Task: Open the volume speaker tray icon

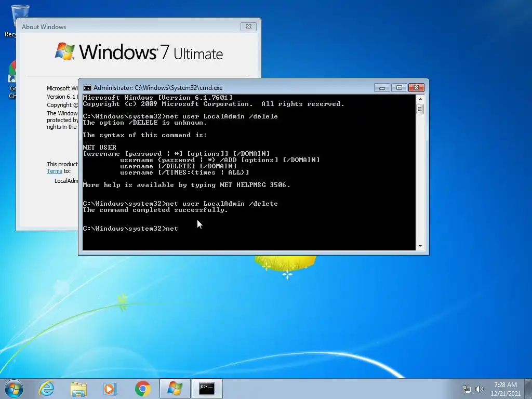Action: coord(480,389)
